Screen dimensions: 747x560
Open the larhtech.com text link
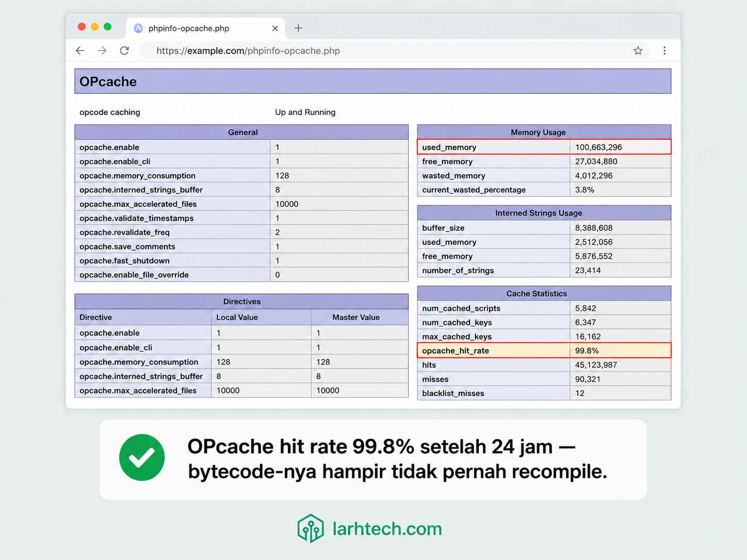(x=387, y=529)
